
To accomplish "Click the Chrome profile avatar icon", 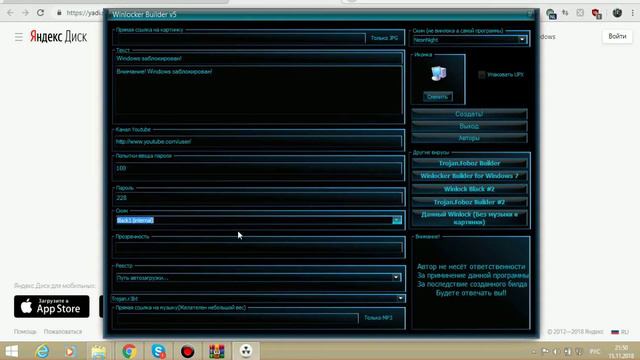I will (617, 13).
